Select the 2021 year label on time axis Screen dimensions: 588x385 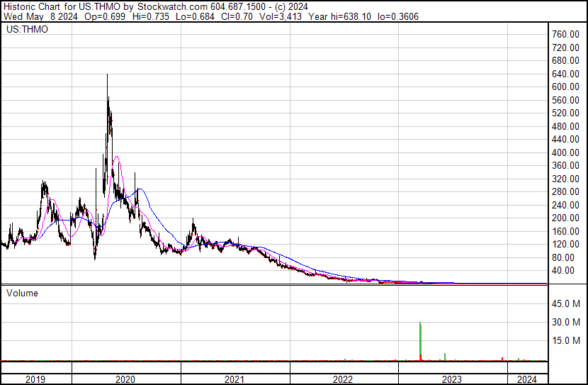tap(234, 379)
